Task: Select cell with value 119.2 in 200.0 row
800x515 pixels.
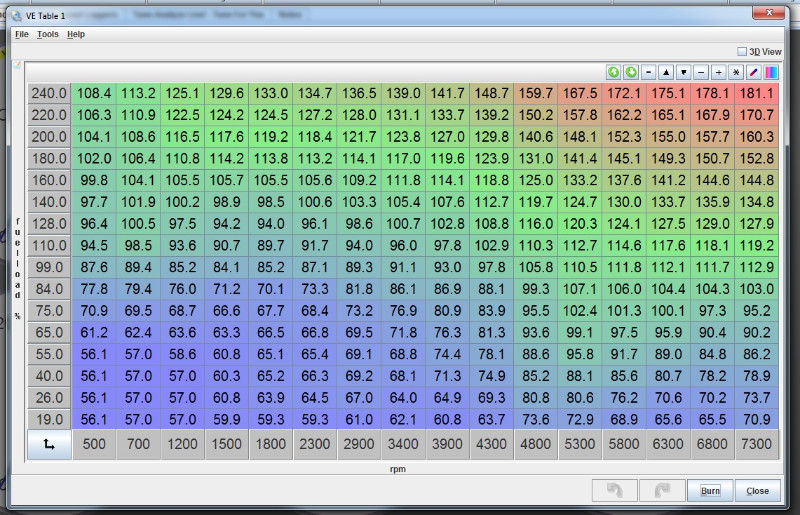Action: tap(271, 137)
